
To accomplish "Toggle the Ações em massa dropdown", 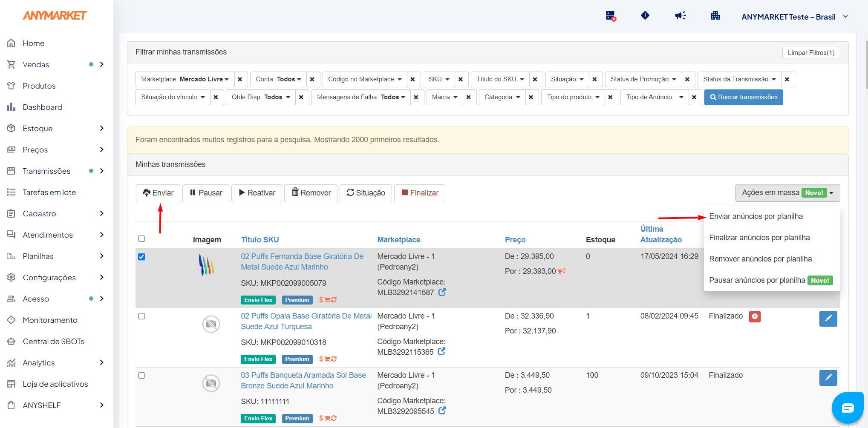I will click(x=787, y=193).
